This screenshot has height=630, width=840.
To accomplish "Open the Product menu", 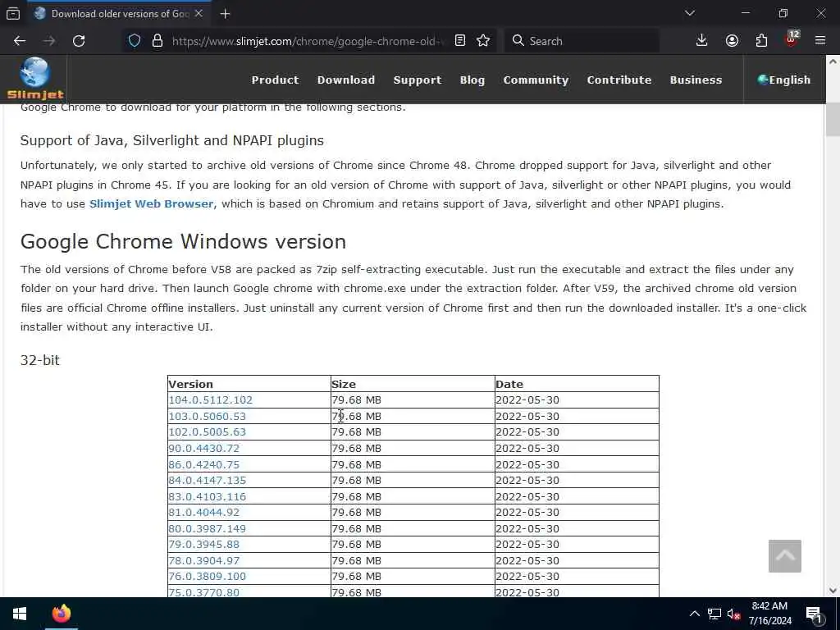I will (x=276, y=80).
